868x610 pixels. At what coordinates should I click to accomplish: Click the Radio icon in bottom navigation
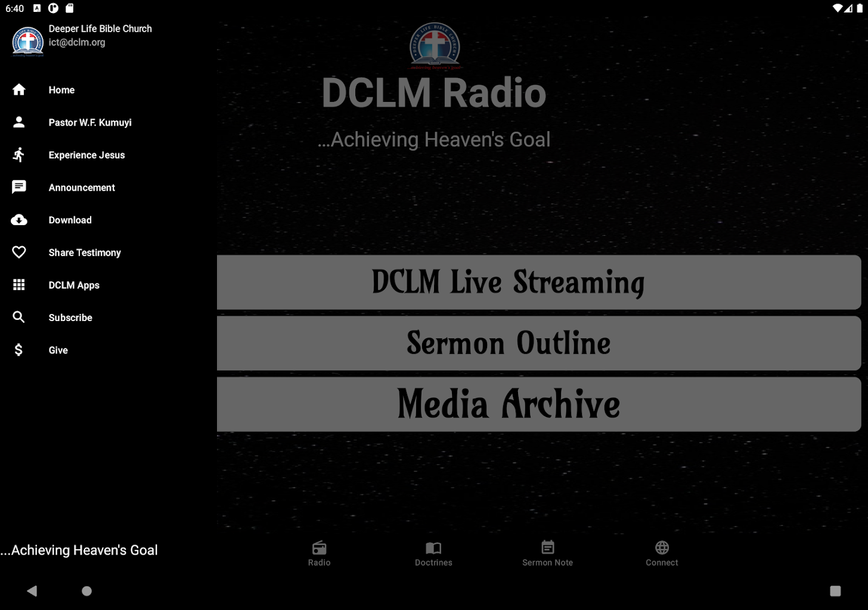click(320, 547)
